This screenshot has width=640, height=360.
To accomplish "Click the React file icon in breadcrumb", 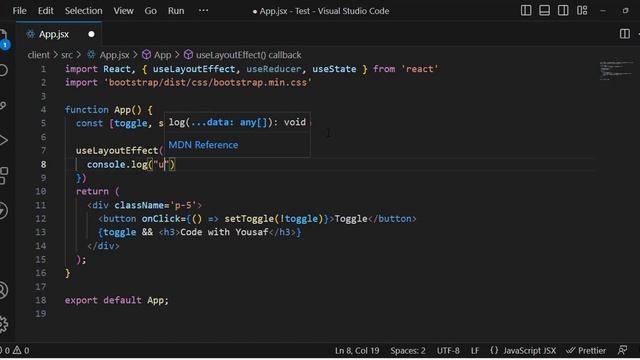I will 91,55.
